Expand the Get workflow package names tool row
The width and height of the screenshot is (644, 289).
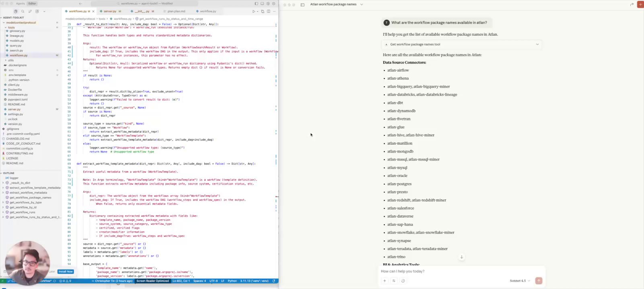click(462, 45)
